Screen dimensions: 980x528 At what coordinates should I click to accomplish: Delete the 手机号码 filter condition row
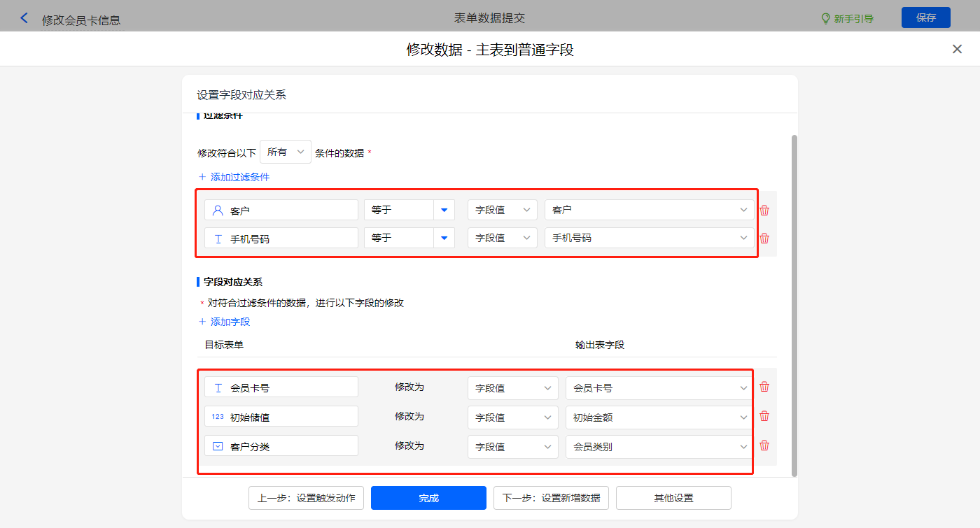[764, 238]
